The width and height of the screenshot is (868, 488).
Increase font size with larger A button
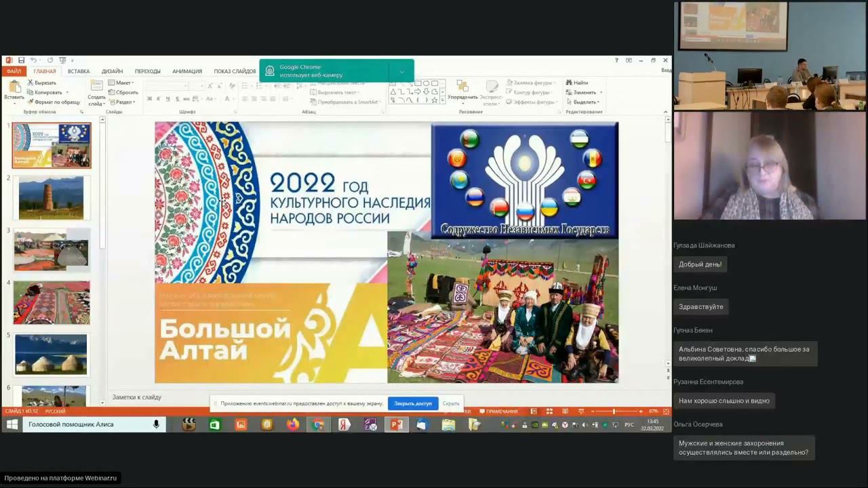[210, 85]
